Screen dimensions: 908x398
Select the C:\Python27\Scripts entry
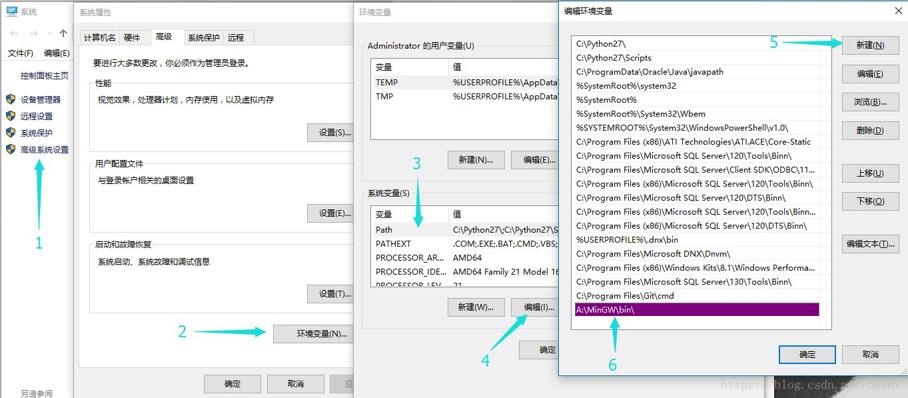click(697, 58)
